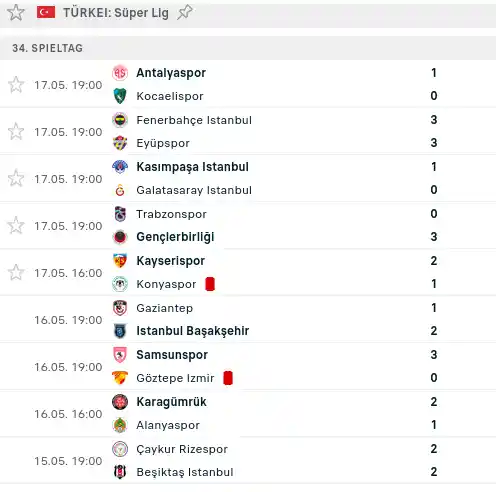Click the Fenerbahçe Istanbul crest
The image size is (496, 492).
click(x=120, y=120)
